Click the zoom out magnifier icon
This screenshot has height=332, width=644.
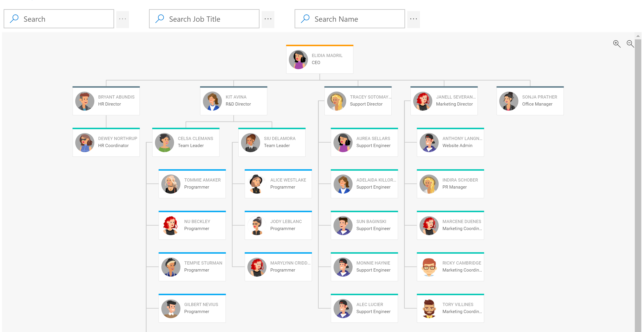click(630, 44)
